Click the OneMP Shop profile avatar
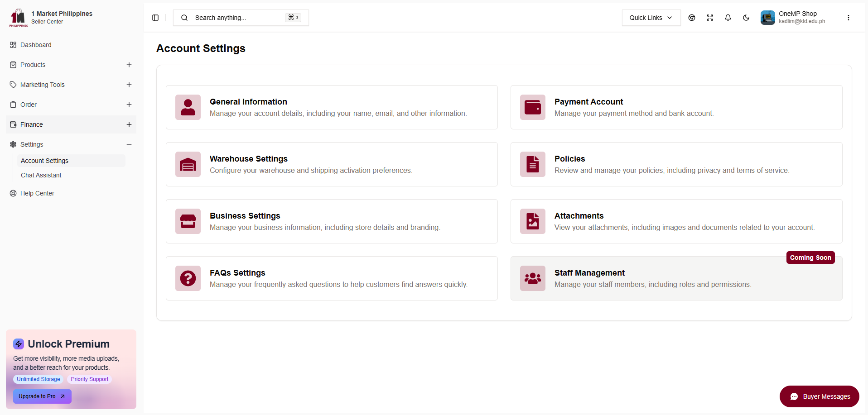The height and width of the screenshot is (415, 868). (767, 18)
